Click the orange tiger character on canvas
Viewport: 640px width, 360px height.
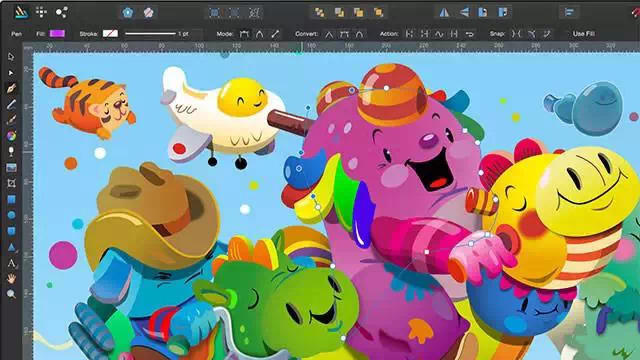[x=88, y=102]
